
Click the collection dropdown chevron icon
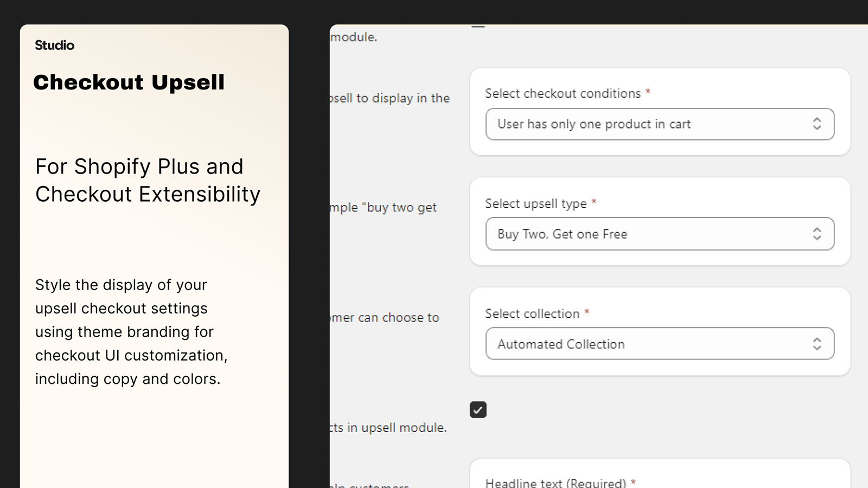816,343
